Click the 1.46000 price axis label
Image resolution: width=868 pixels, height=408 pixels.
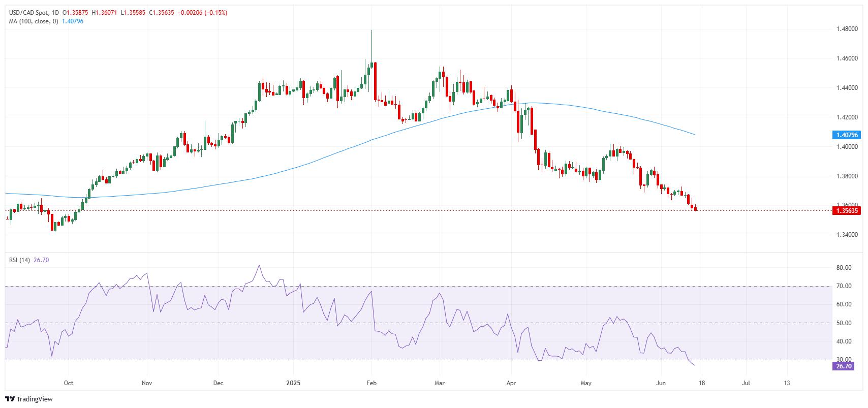[x=847, y=59]
